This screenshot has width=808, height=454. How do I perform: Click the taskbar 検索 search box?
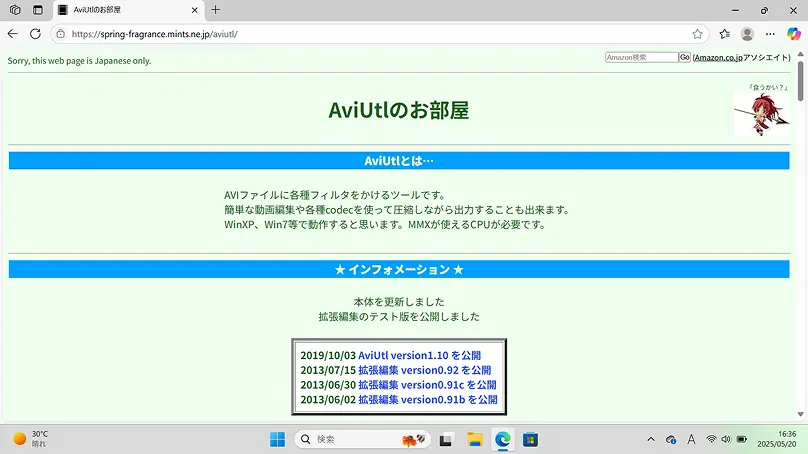point(363,440)
